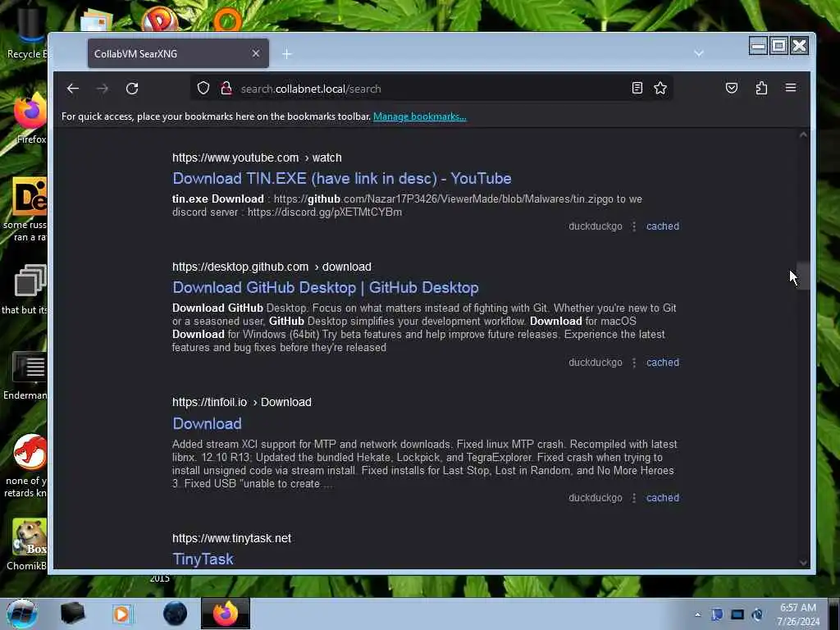This screenshot has height=630, width=840.
Task: Click the volume speaker tray icon
Action: (757, 614)
